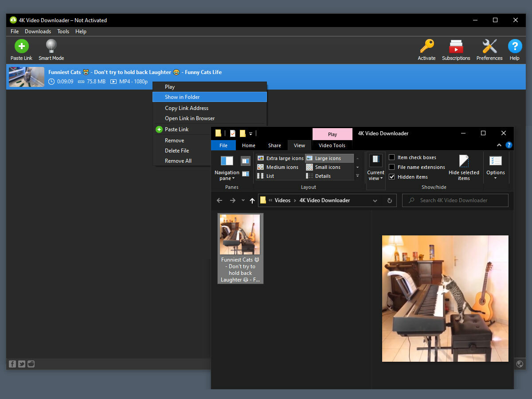Open Customize Quick Access Toolbar dropdown

[x=250, y=133]
